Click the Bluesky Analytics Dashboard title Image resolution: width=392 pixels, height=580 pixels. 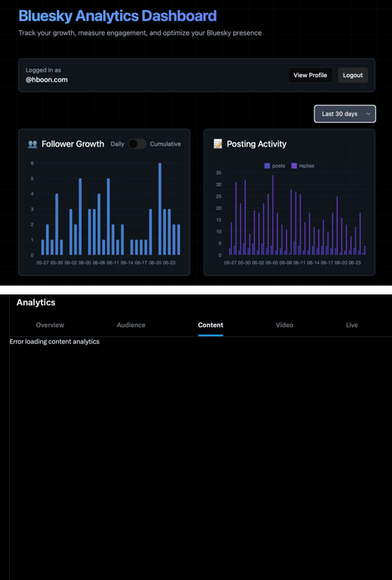click(118, 16)
